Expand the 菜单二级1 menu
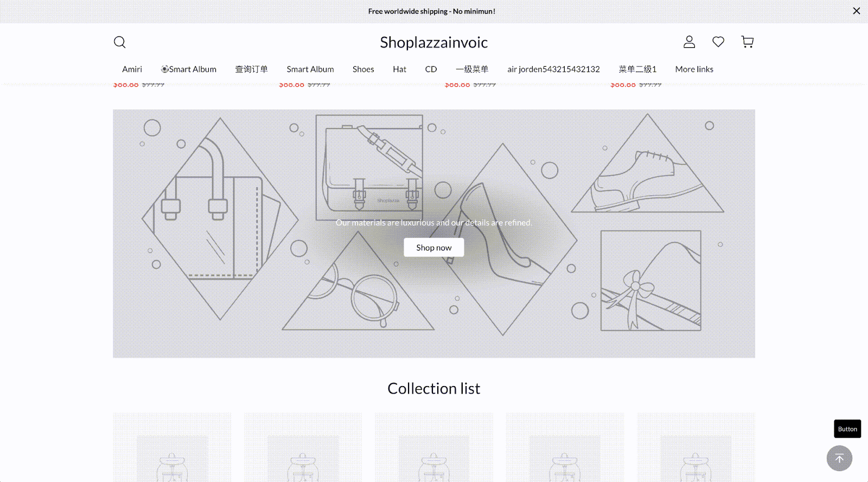The height and width of the screenshot is (482, 868). tap(637, 69)
